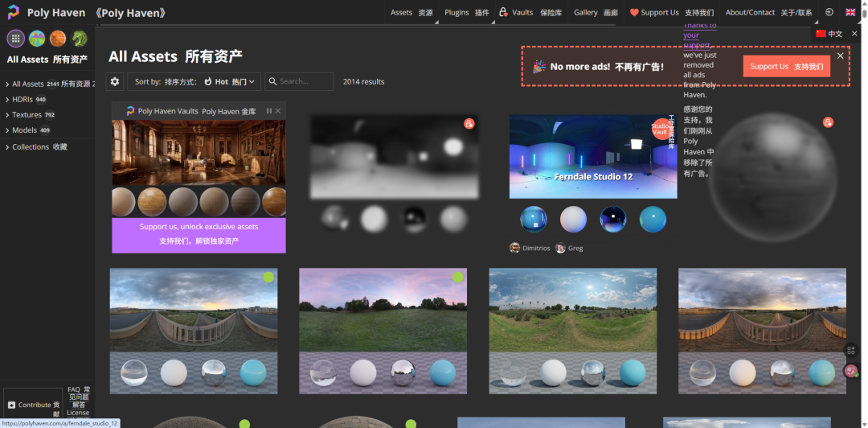The image size is (868, 428).
Task: Dismiss the No more ads banner
Action: tap(841, 56)
